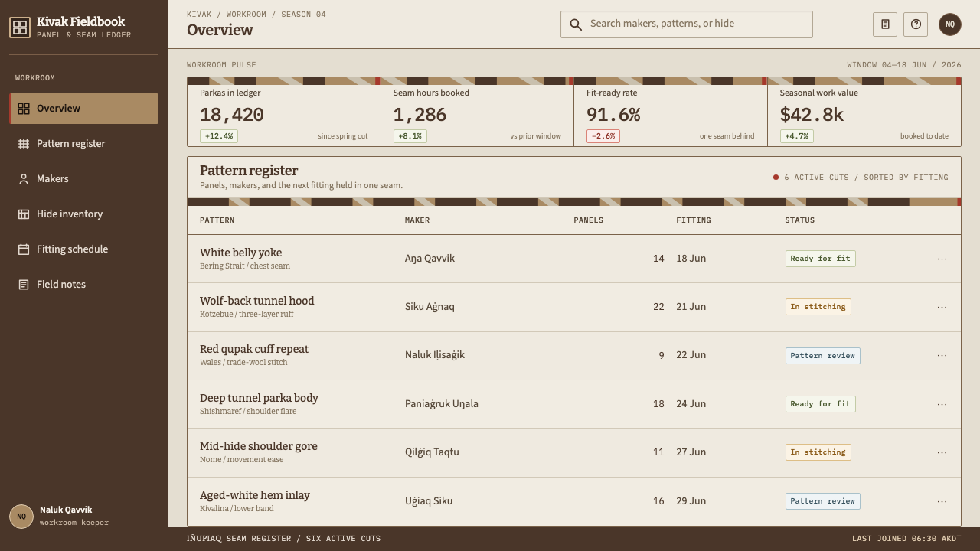The height and width of the screenshot is (551, 980).
Task: Open row options for Aged-white hem inlay
Action: click(x=942, y=501)
